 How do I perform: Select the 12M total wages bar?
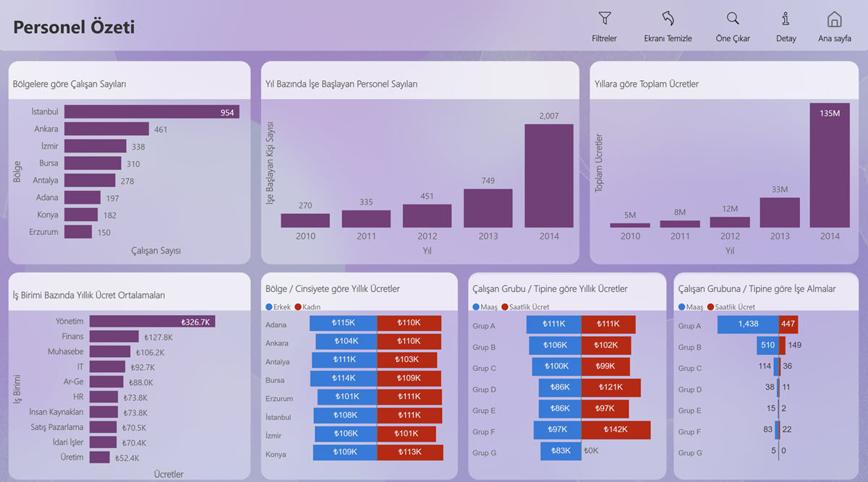coord(730,223)
